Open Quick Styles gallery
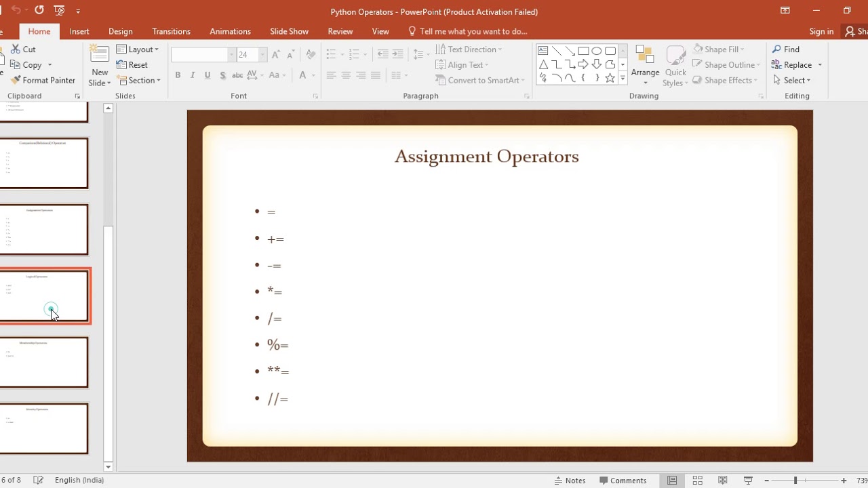 point(675,66)
